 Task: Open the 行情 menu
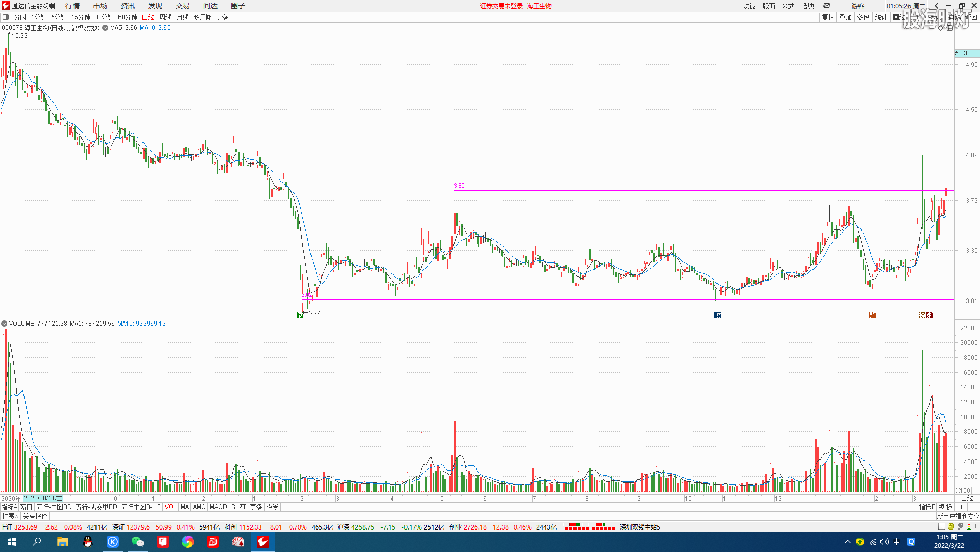tap(73, 6)
